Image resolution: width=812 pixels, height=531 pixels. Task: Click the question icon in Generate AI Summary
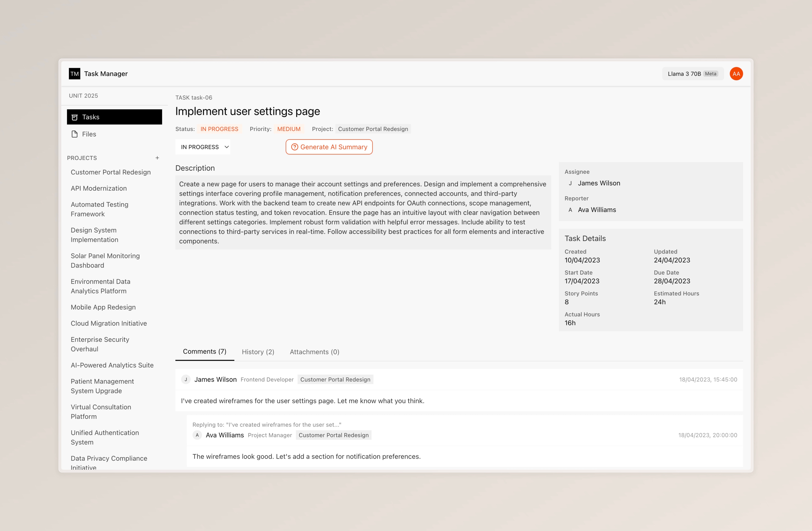294,147
